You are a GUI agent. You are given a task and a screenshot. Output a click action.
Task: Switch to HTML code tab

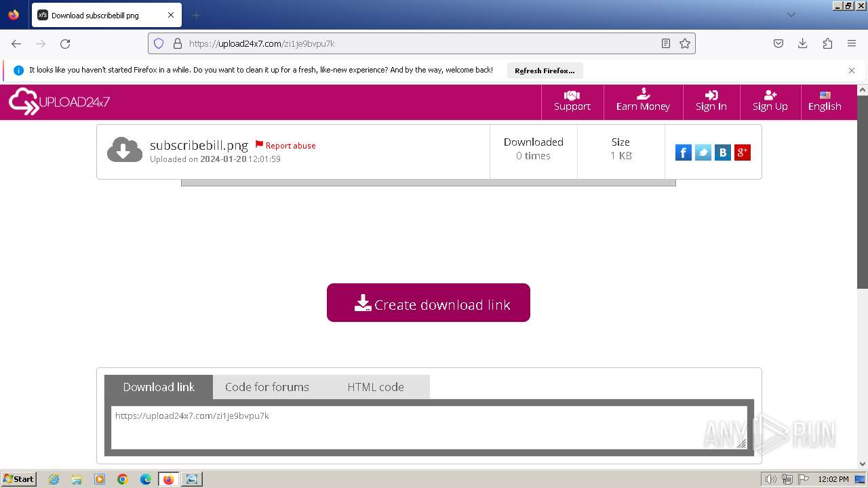click(x=376, y=387)
